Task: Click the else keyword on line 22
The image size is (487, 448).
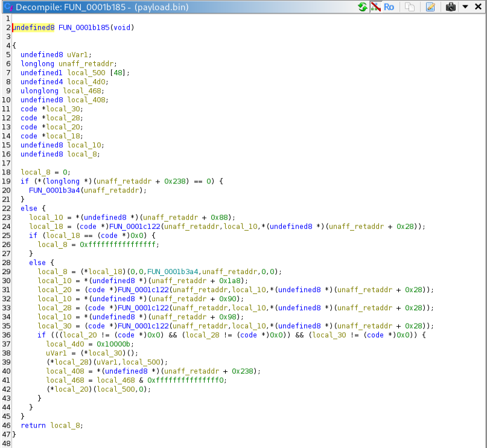Action: pyautogui.click(x=29, y=208)
